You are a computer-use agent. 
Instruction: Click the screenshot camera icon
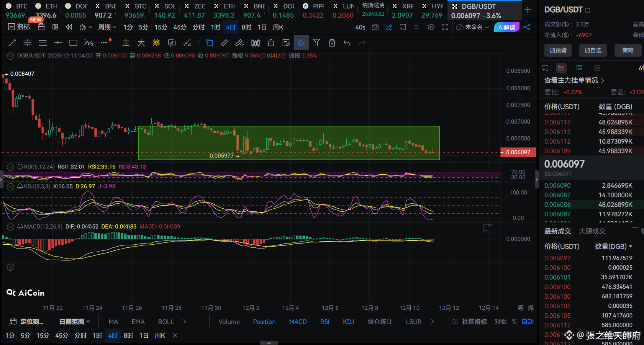(375, 27)
